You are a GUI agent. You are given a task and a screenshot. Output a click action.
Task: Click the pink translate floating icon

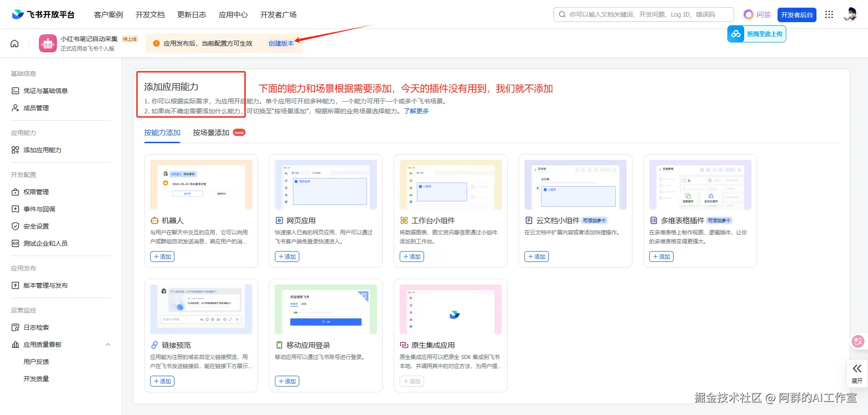[858, 341]
